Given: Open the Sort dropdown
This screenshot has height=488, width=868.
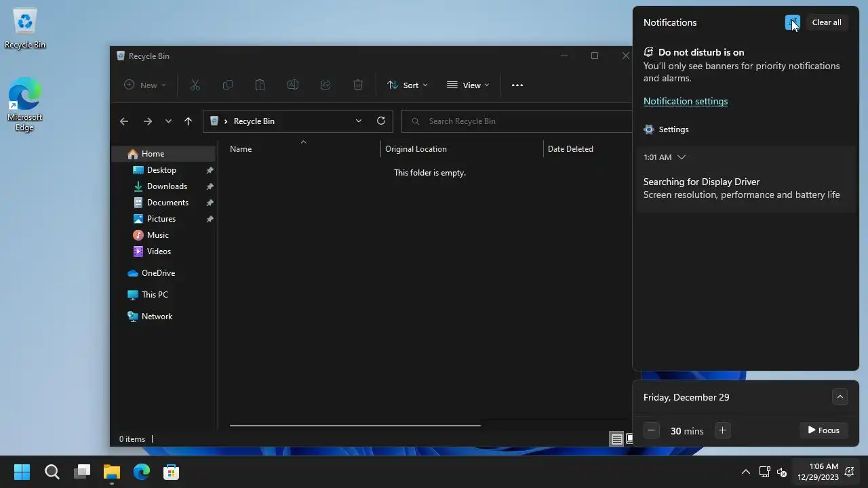Looking at the screenshot, I should tap(408, 85).
